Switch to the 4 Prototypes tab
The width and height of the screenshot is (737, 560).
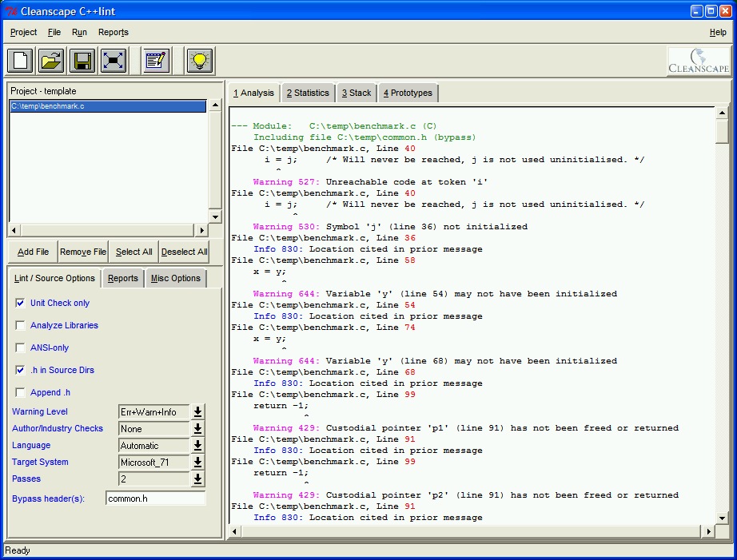pos(408,93)
